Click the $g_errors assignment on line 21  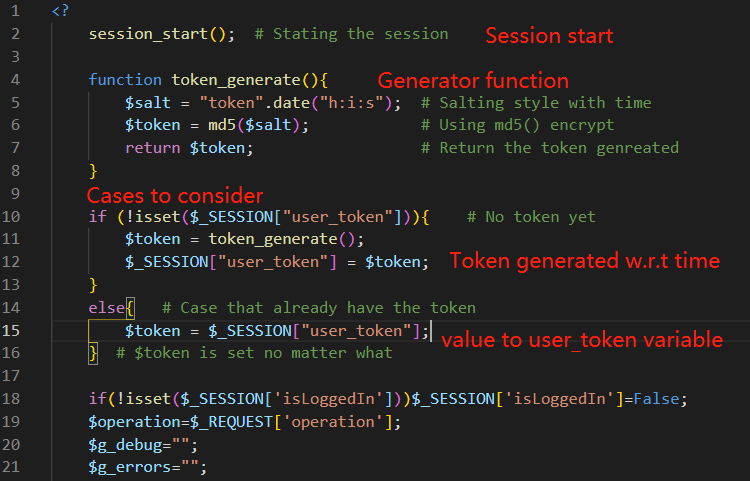(x=148, y=467)
